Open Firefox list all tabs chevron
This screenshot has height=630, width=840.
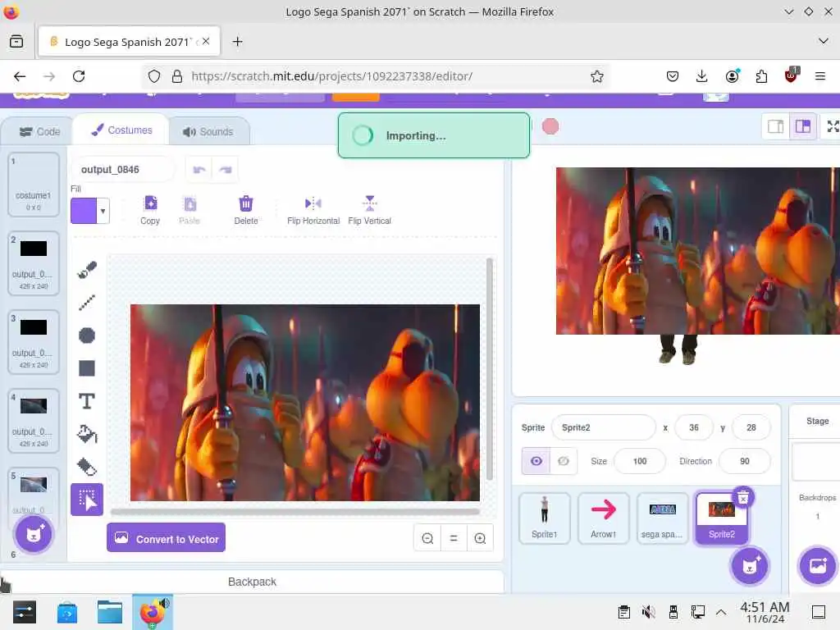[x=824, y=41]
